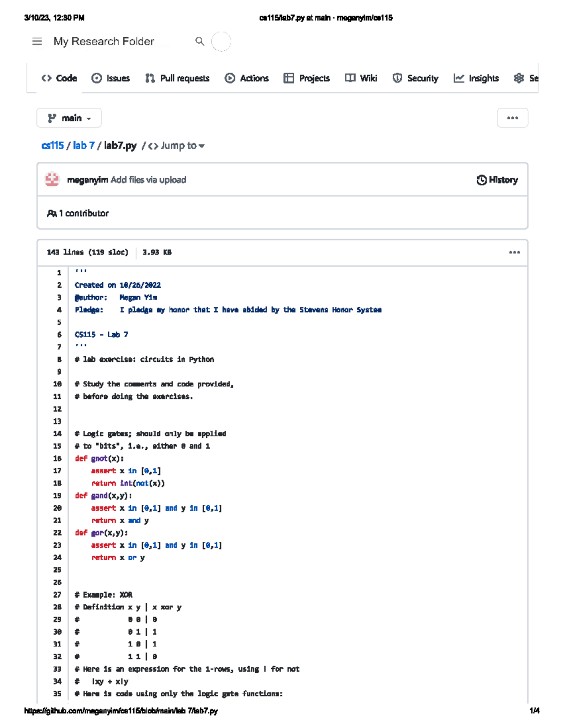Click the search magnifier icon

pyautogui.click(x=200, y=41)
